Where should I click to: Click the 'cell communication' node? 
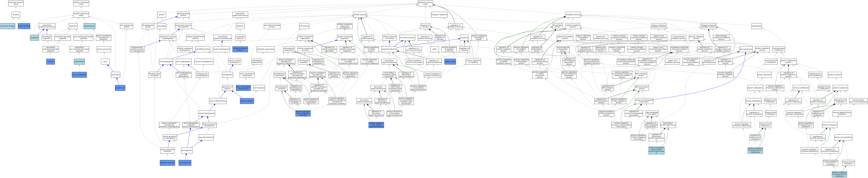coord(407,38)
